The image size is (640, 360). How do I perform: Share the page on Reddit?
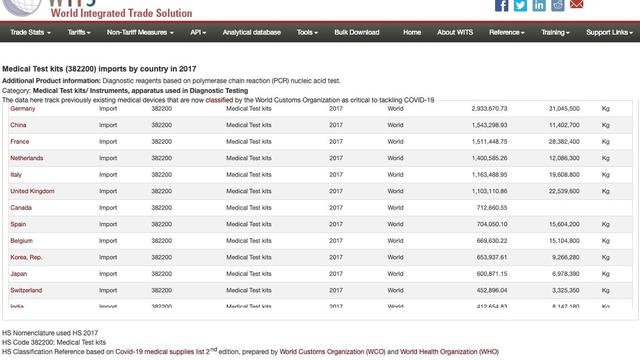(x=558, y=5)
